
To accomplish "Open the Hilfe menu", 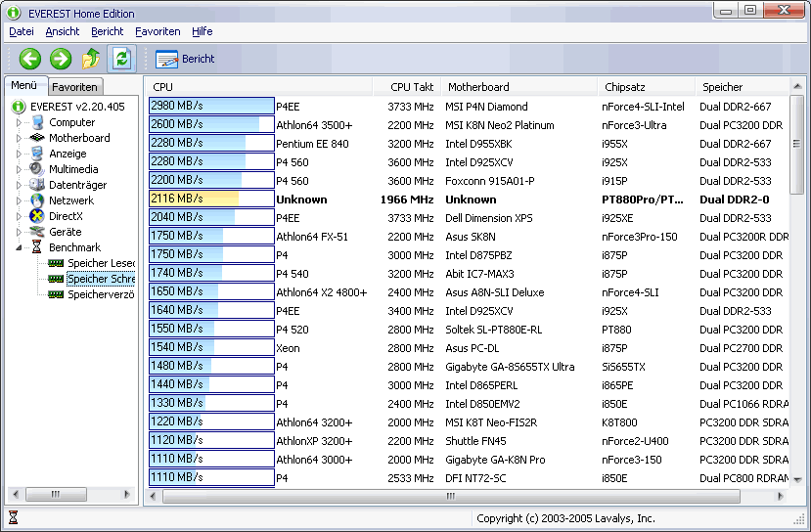I will [x=202, y=31].
